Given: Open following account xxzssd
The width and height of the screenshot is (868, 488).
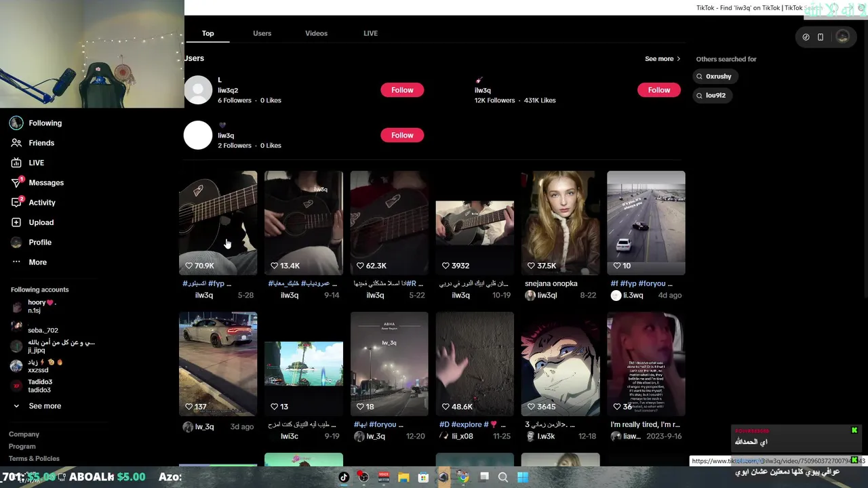Looking at the screenshot, I should 45,366.
